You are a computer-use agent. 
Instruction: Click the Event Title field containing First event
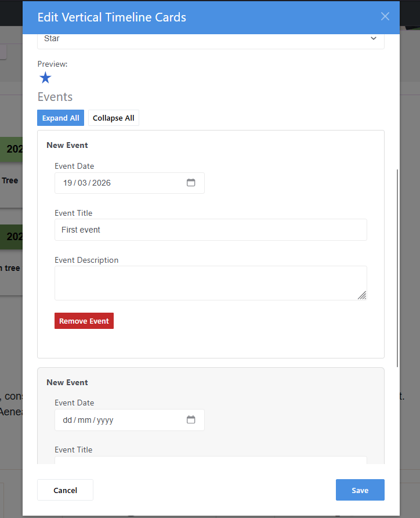(x=211, y=230)
